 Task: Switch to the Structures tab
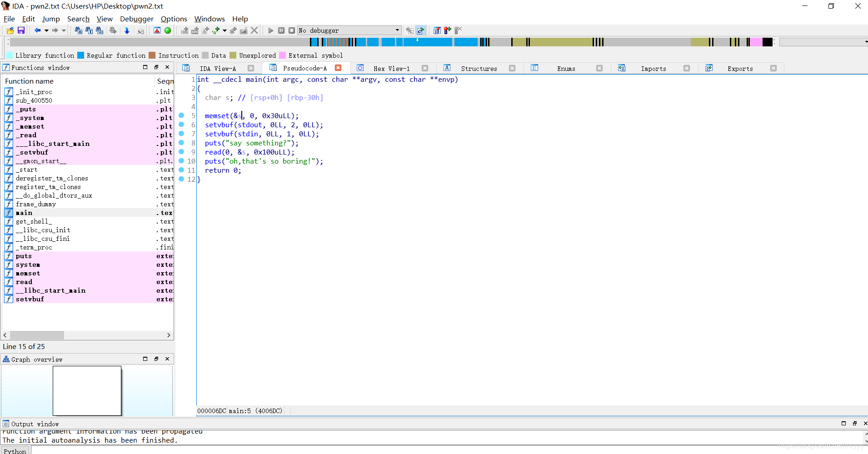click(x=479, y=68)
